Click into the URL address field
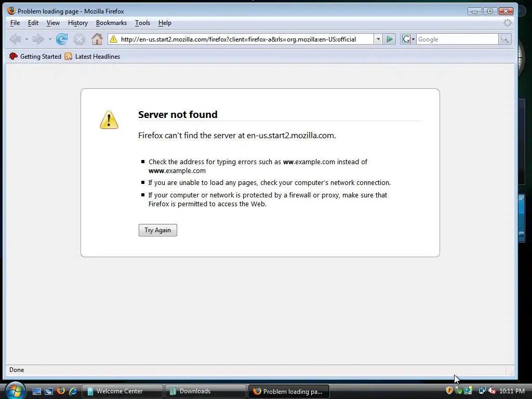Viewport: 532px width, 399px height. pos(246,39)
